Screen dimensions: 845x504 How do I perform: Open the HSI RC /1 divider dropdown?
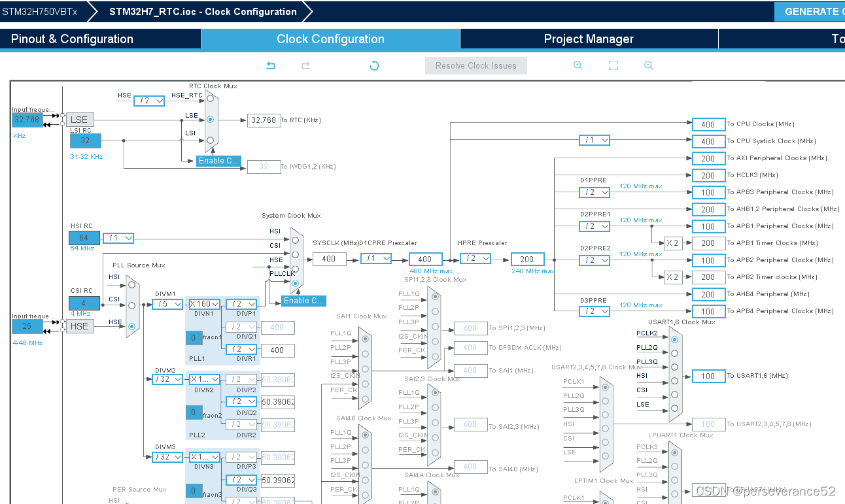pos(118,238)
